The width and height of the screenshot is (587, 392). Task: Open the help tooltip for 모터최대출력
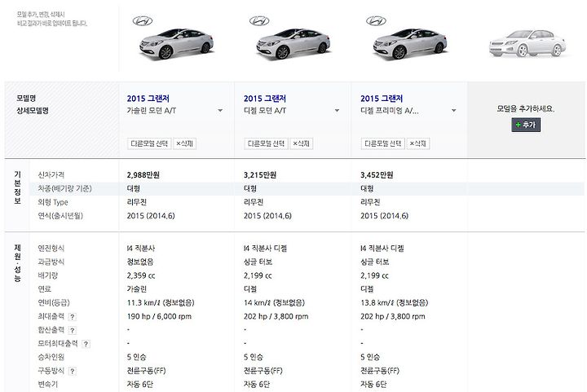[x=86, y=344]
